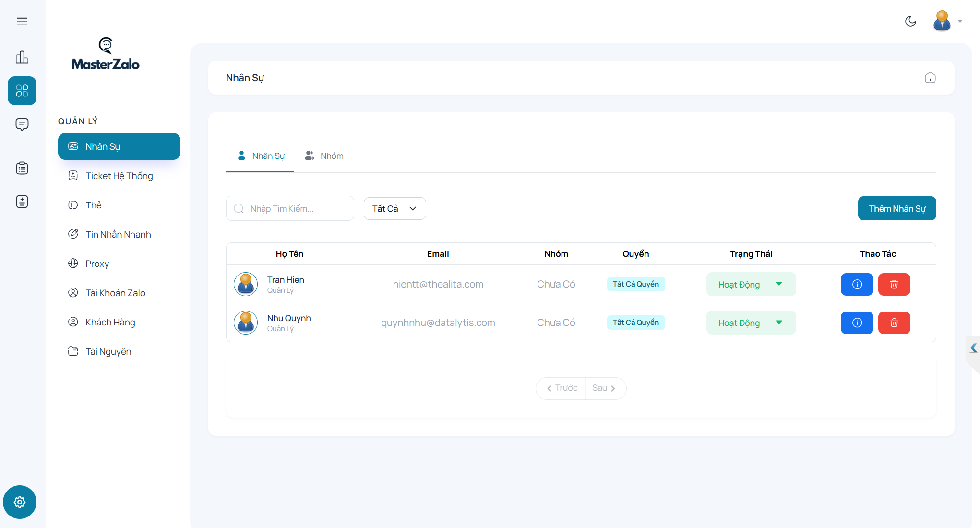Select the highlighted grid management icon
The height and width of the screenshot is (528, 980).
tap(22, 91)
